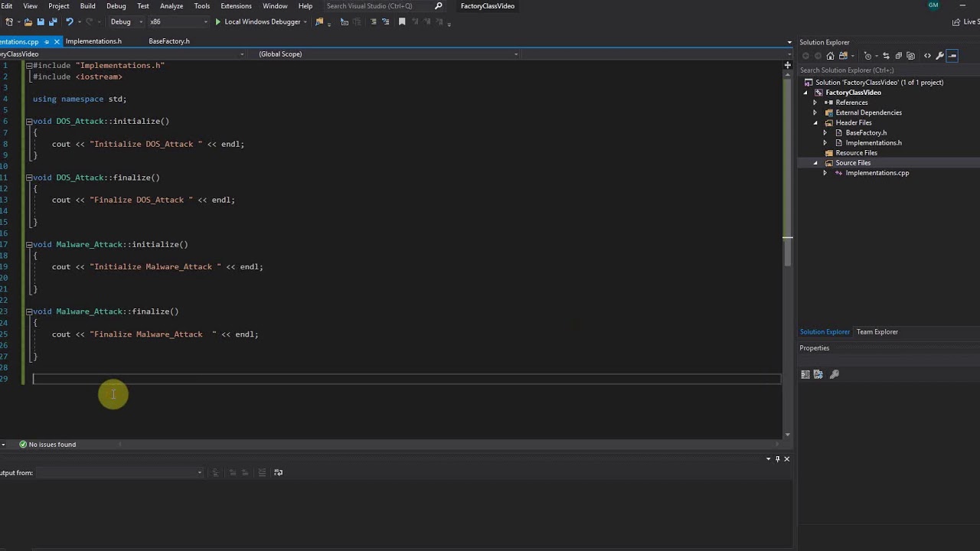The height and width of the screenshot is (551, 980).
Task: Switch to Team Explorer tab
Action: [877, 332]
